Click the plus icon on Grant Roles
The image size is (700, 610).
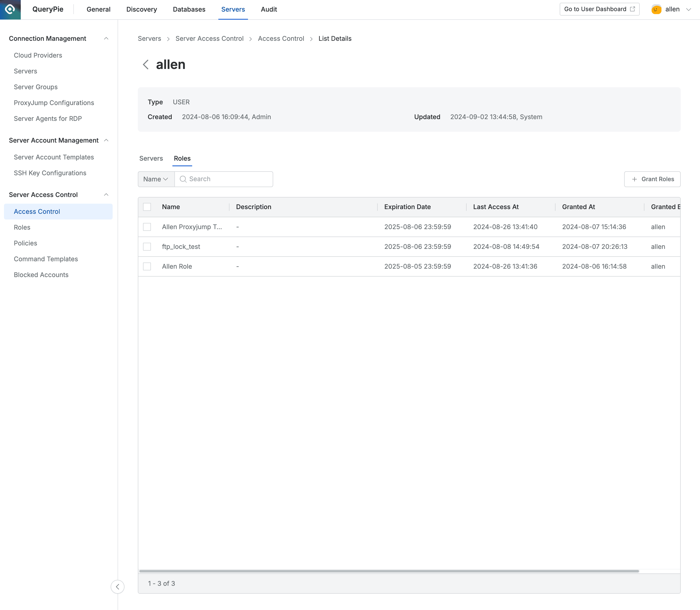tap(634, 179)
